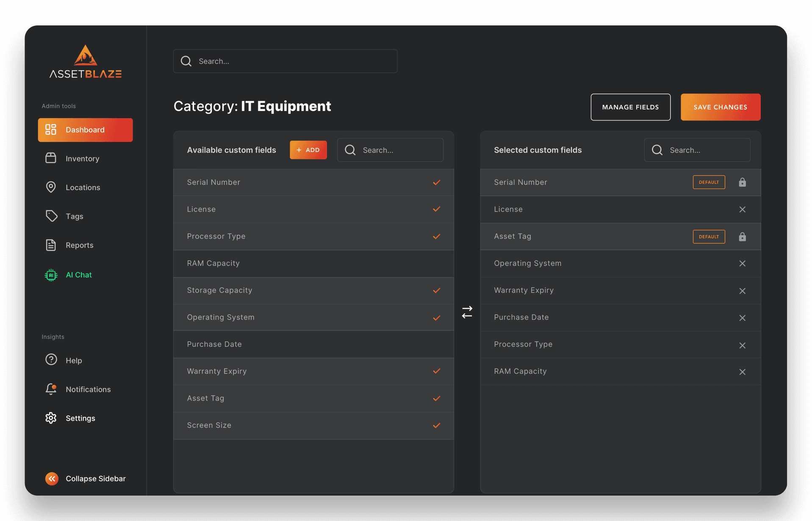Viewport: 812px width, 521px height.
Task: Click the Save Changes button
Action: coord(720,107)
